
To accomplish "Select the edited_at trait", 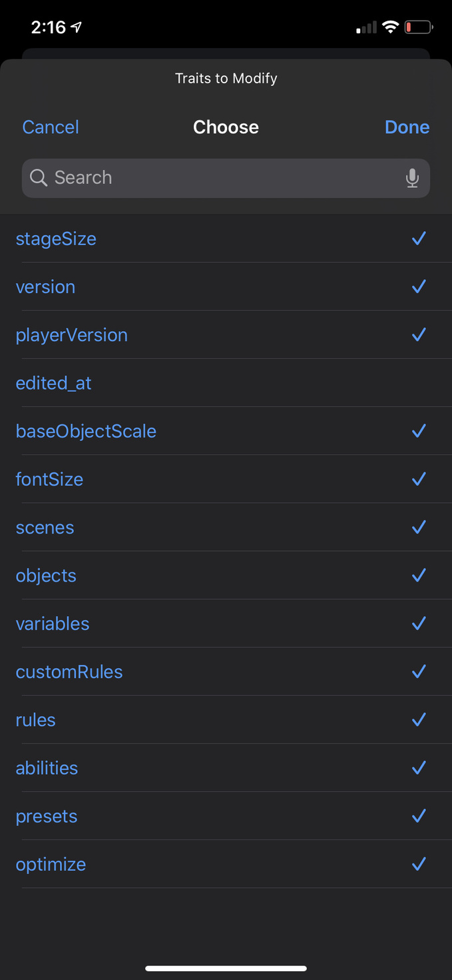I will [54, 383].
